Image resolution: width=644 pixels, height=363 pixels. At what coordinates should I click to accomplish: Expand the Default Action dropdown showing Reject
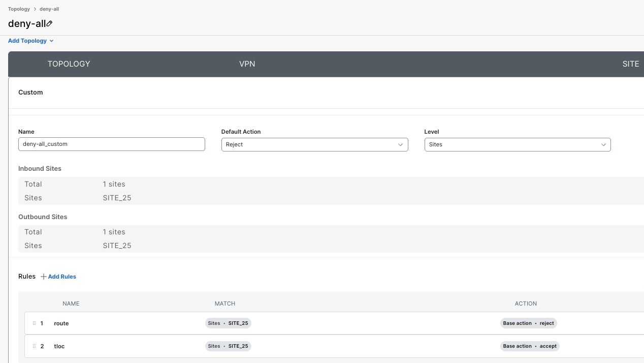(314, 144)
